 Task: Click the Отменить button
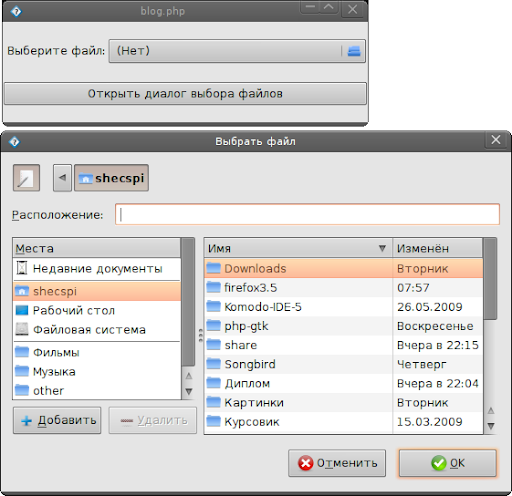pyautogui.click(x=337, y=463)
